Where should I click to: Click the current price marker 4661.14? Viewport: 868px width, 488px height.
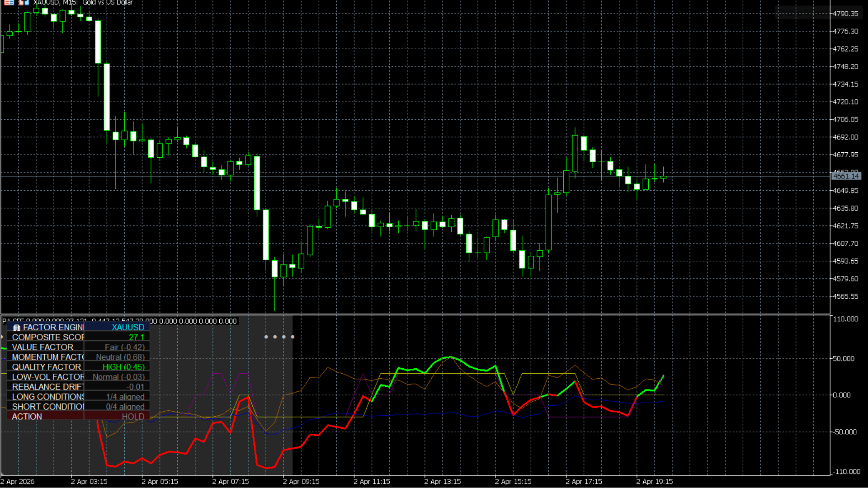coord(845,176)
